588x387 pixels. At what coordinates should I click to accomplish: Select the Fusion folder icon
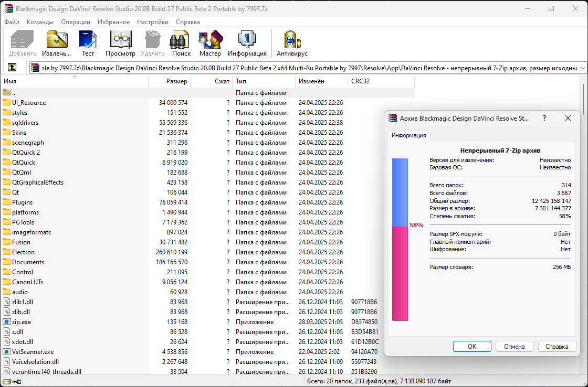point(6,242)
